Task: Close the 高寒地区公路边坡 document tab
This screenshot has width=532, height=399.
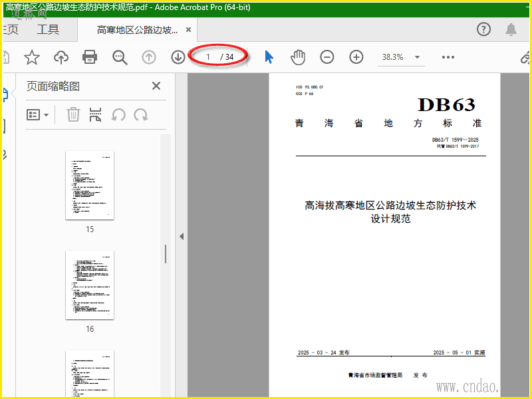Action: (x=188, y=30)
